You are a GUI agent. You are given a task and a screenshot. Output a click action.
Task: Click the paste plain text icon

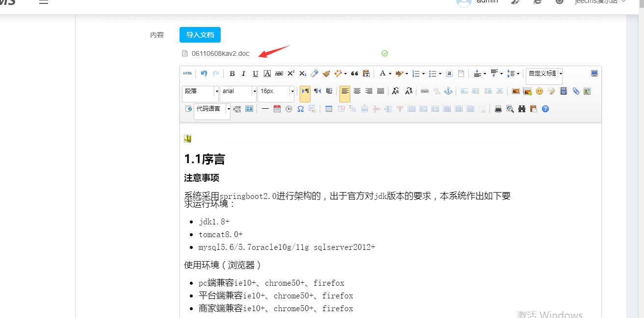366,73
